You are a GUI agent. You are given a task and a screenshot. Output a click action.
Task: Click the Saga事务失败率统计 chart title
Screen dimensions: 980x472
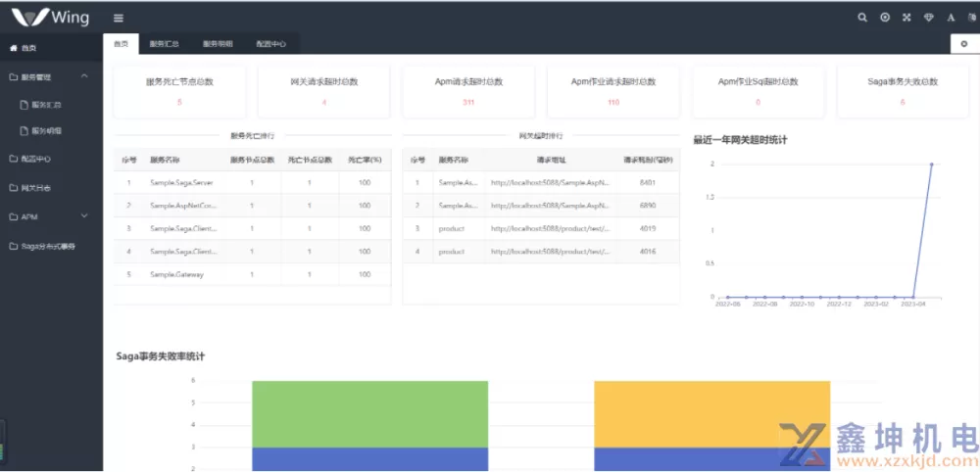pyautogui.click(x=161, y=356)
